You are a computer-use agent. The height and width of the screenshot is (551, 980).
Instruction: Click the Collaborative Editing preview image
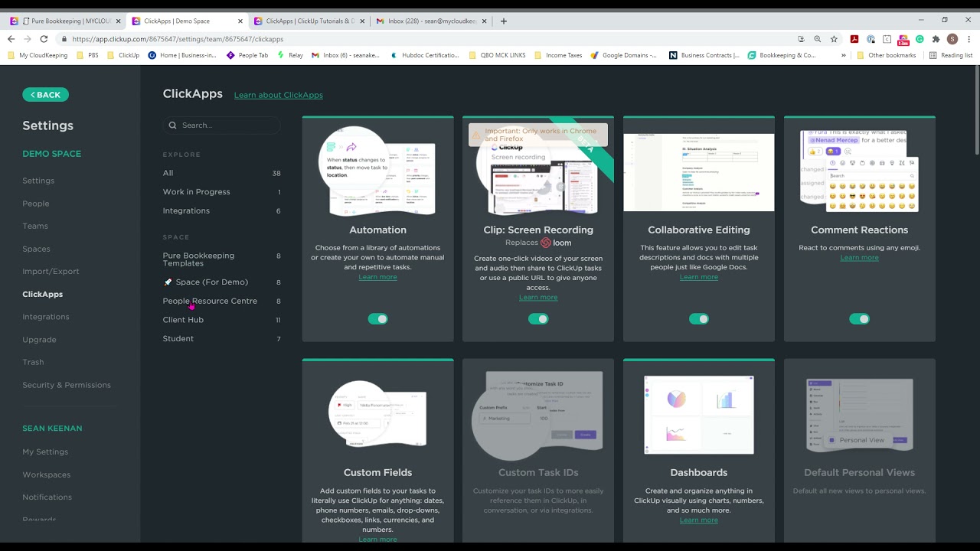[x=699, y=172]
